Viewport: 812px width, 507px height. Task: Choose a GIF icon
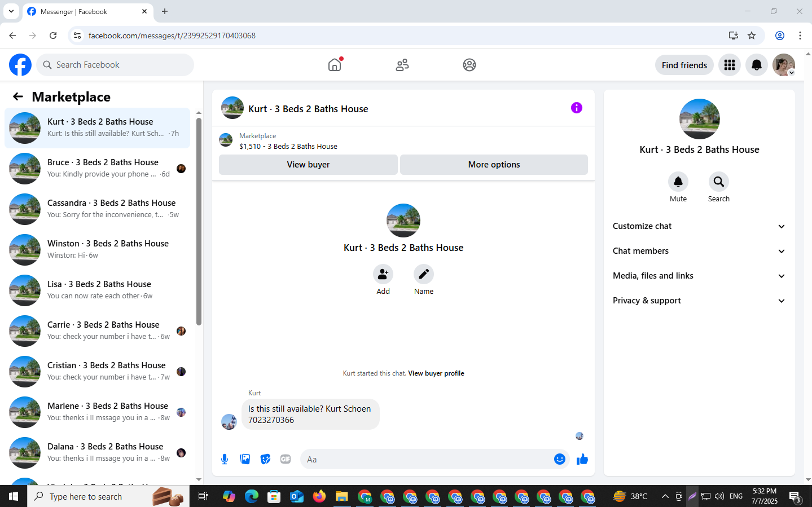(x=286, y=459)
